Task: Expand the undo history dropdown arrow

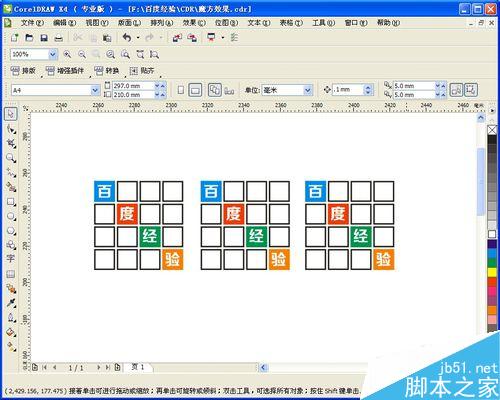Action: pos(138,38)
